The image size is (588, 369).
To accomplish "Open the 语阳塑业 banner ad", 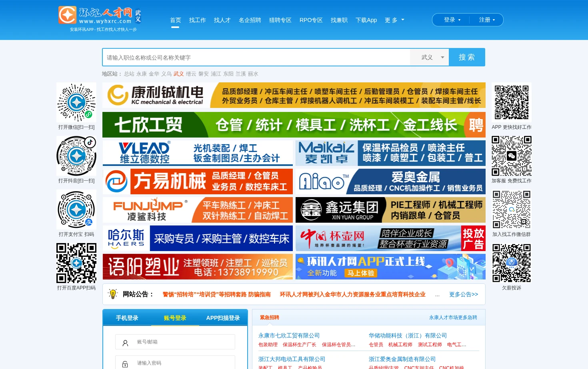I will (198, 267).
